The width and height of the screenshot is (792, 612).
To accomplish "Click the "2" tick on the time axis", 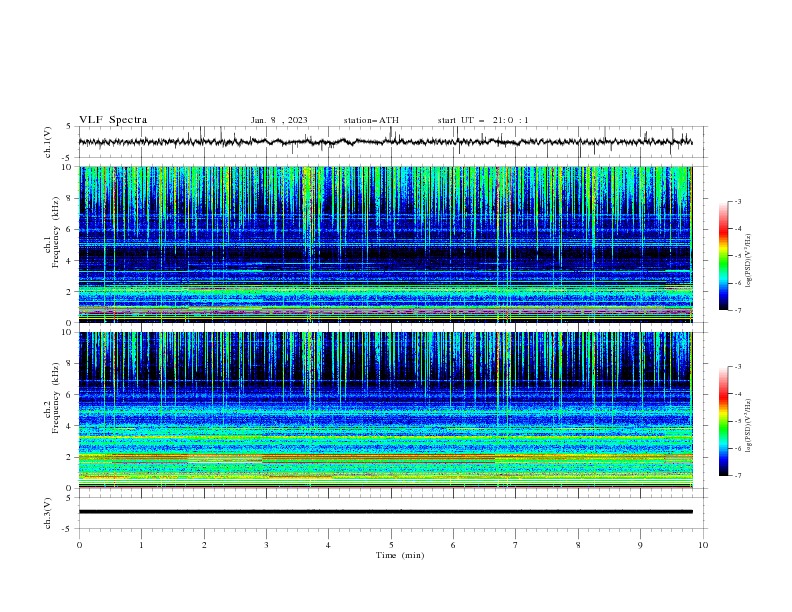I will (204, 545).
